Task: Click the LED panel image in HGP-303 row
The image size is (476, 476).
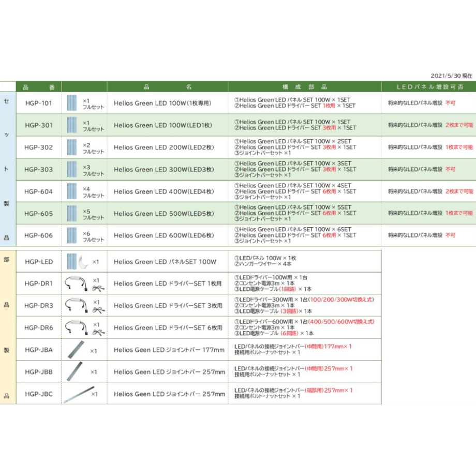Action: pos(72,169)
